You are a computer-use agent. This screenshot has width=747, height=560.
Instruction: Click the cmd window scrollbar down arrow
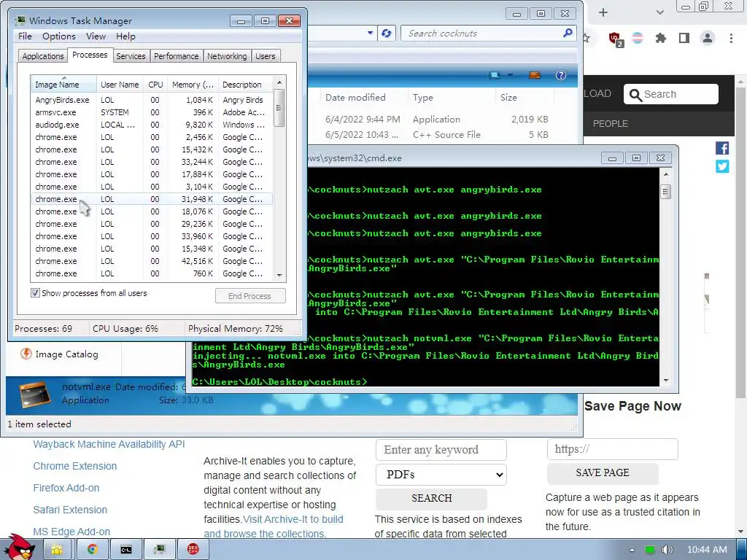tap(666, 380)
